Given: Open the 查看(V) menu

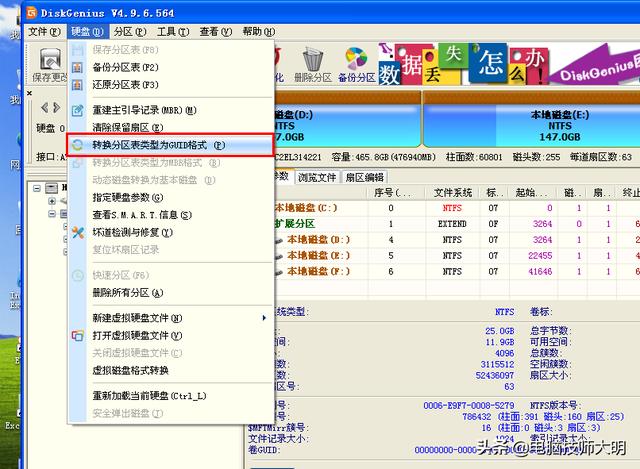Looking at the screenshot, I should pos(216,31).
